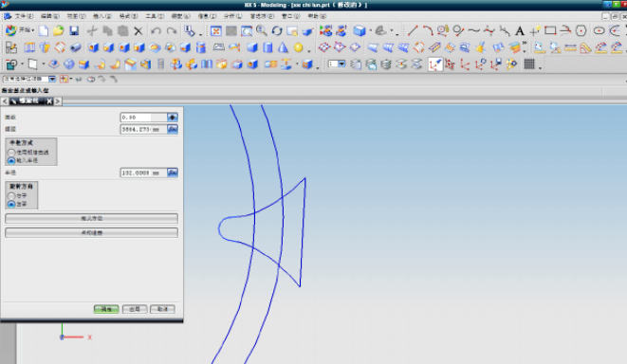Click the 取消 Cancel button
627x364 pixels.
tap(162, 309)
